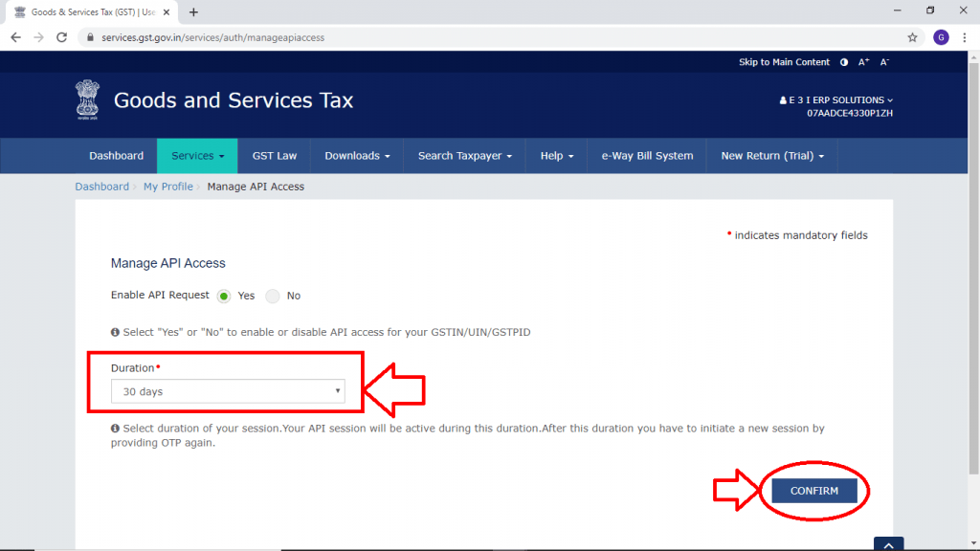Expand the Search Taxpayer menu
This screenshot has width=980, height=551.
point(465,156)
